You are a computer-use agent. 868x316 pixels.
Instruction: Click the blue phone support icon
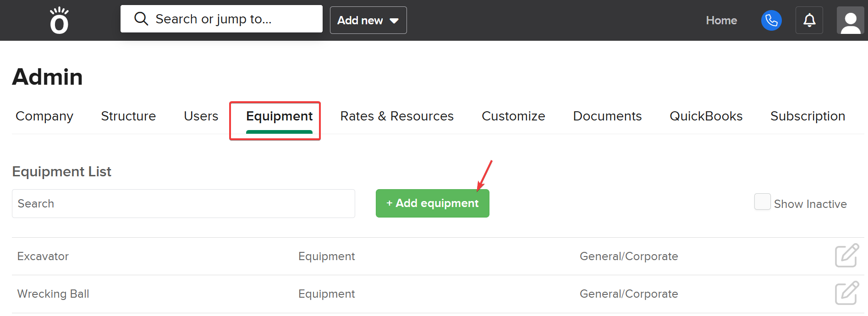(x=771, y=21)
